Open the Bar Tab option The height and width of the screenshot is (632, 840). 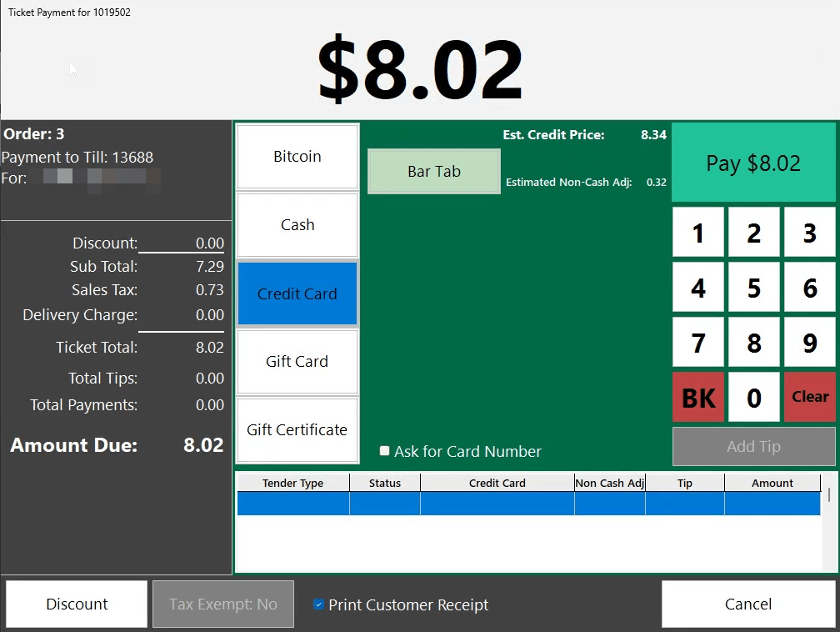pos(433,171)
